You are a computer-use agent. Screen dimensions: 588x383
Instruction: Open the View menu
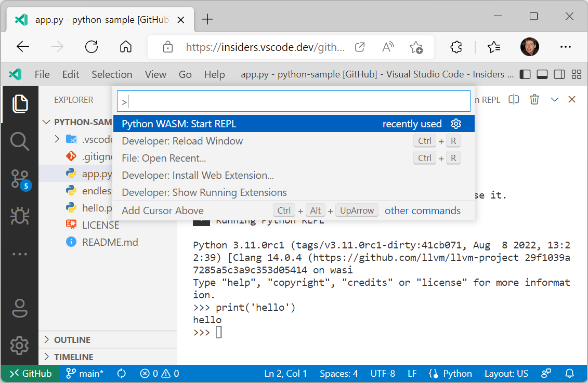click(155, 74)
